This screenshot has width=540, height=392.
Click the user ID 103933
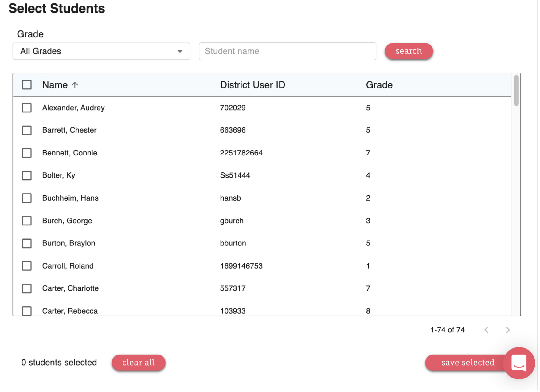click(x=233, y=312)
